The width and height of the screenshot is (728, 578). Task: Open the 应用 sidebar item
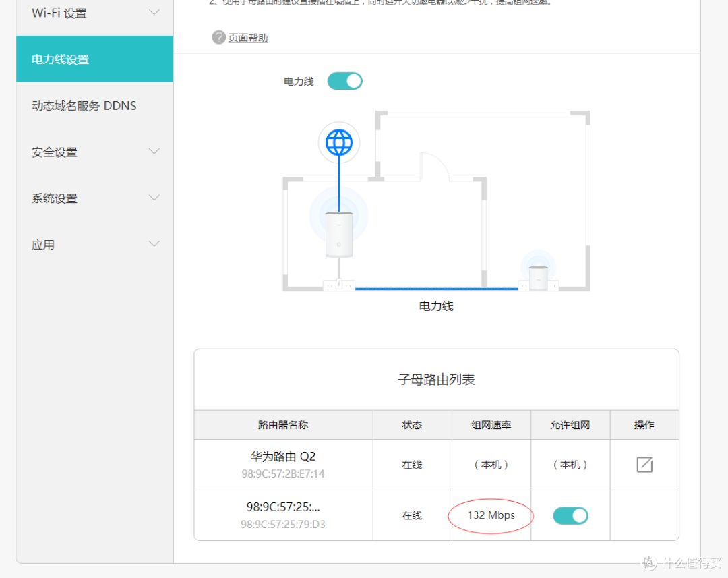(x=95, y=245)
